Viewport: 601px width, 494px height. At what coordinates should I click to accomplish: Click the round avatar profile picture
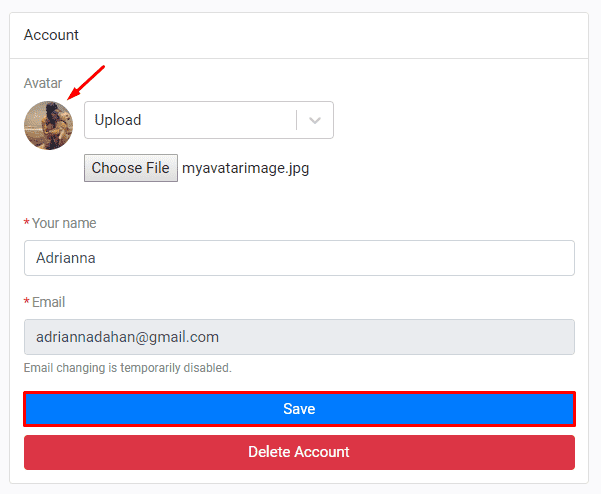[x=48, y=125]
